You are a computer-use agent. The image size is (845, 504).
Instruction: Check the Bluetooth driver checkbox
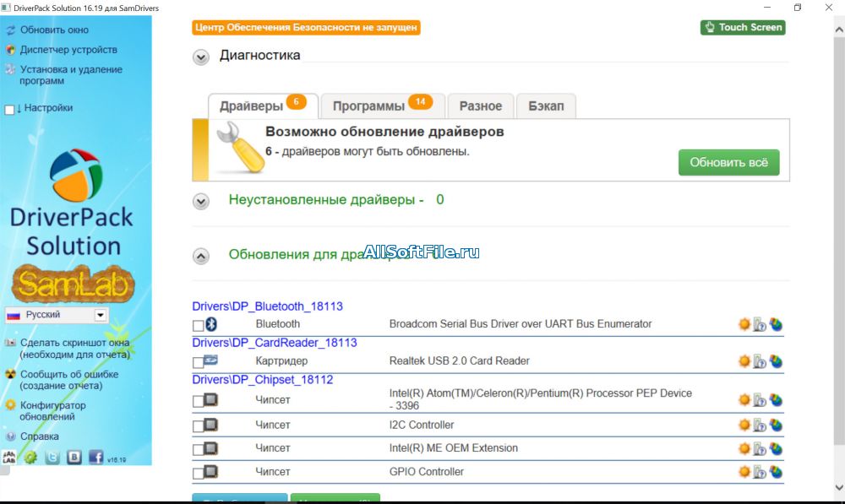coord(198,326)
